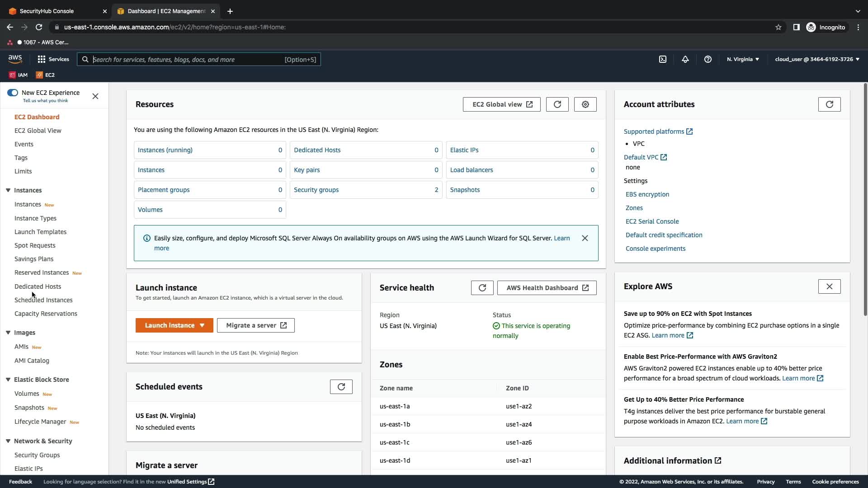Refresh the Scheduled events panel

[341, 387]
